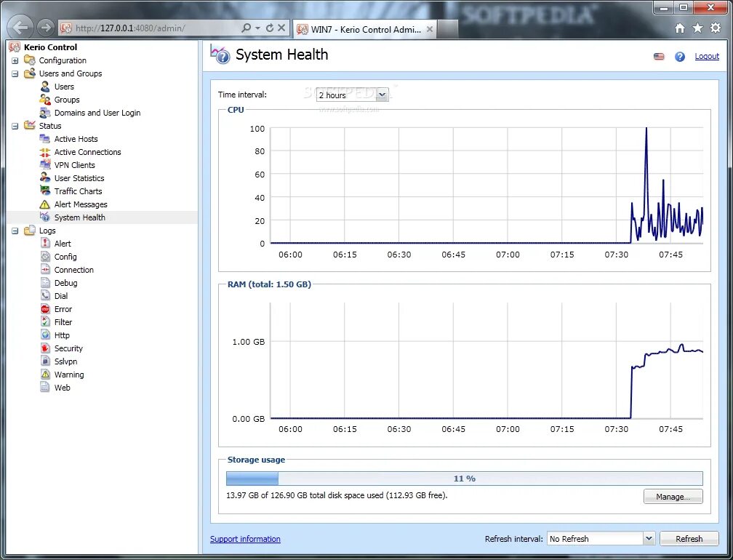Open the blank new browser tab
The width and height of the screenshot is (733, 560).
447,29
